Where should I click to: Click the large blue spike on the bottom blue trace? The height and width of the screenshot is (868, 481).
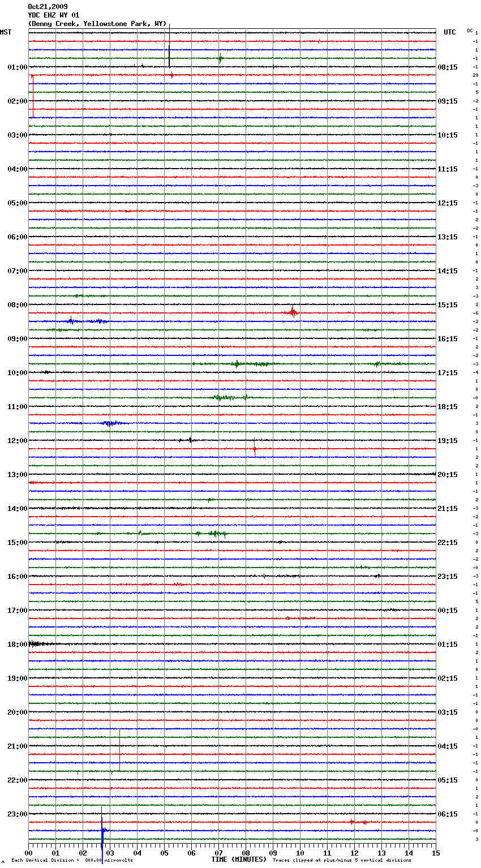(x=102, y=834)
